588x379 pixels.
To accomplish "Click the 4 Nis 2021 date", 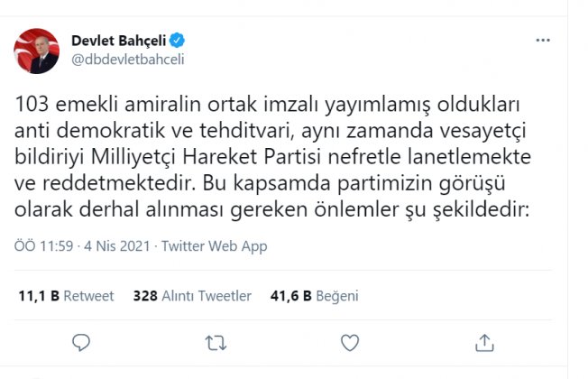I will 117,246.
